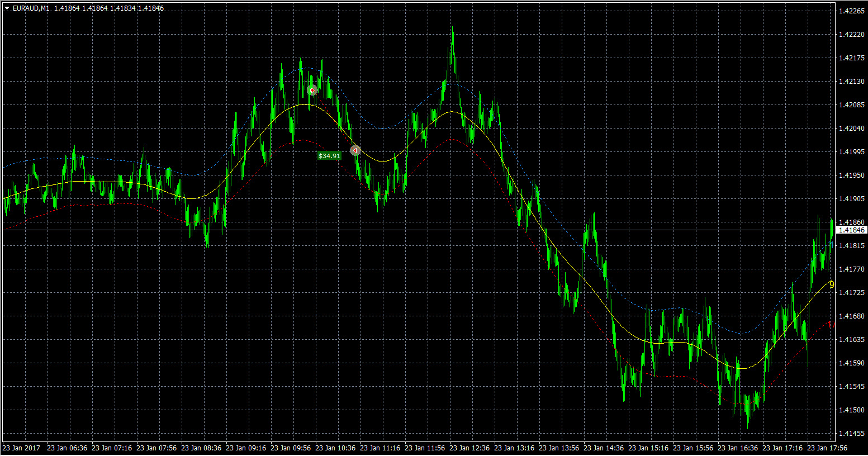Click price level 1.42265 on the axis

(x=852, y=11)
